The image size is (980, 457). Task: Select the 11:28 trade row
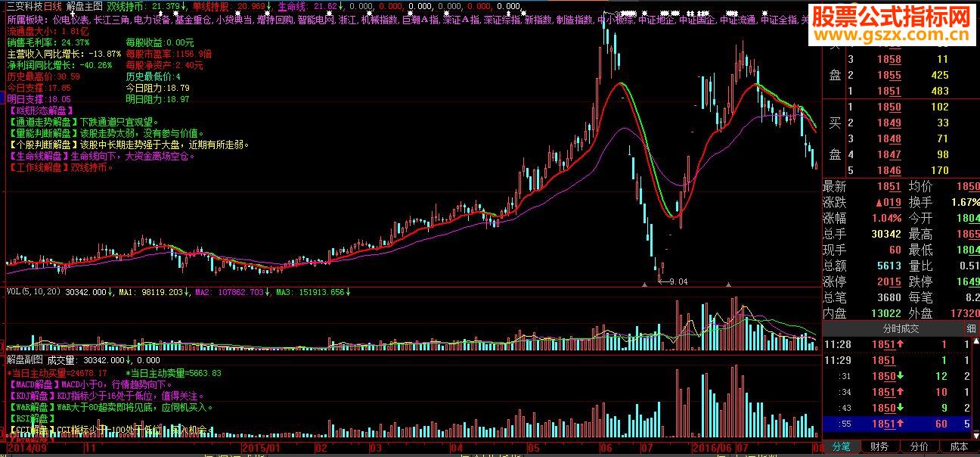click(x=897, y=344)
